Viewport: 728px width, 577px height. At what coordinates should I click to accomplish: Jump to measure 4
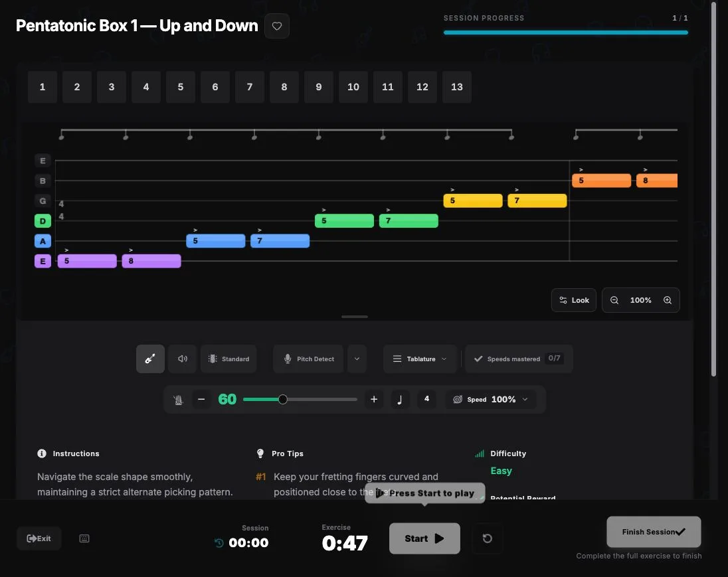[x=146, y=87]
